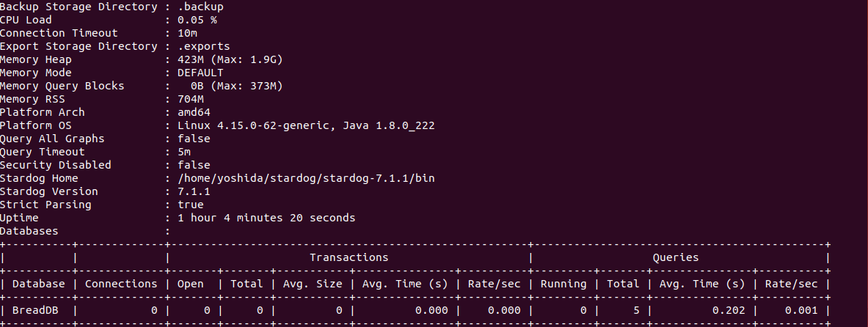Click the Platform Arch value amd64
Viewport: 868px width, 327px height.
click(194, 112)
